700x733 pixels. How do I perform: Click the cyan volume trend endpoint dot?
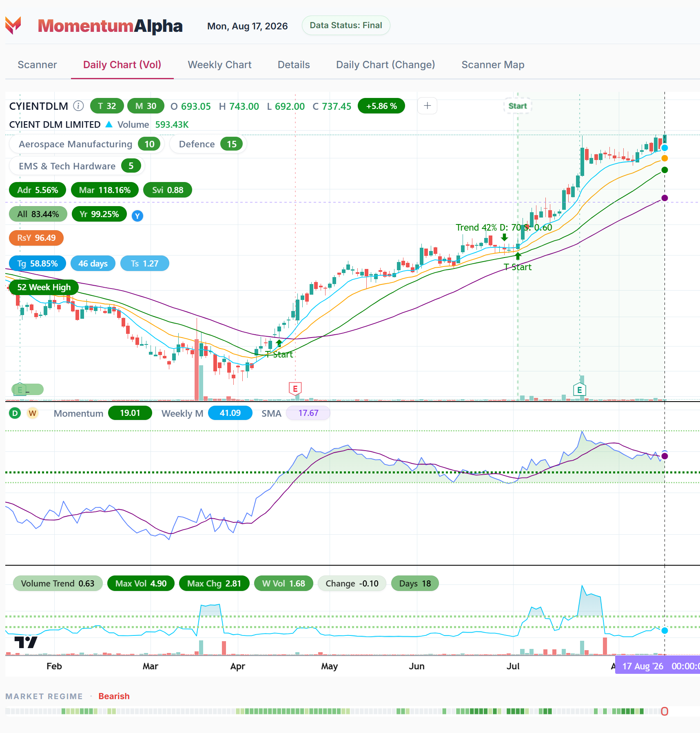click(x=665, y=631)
